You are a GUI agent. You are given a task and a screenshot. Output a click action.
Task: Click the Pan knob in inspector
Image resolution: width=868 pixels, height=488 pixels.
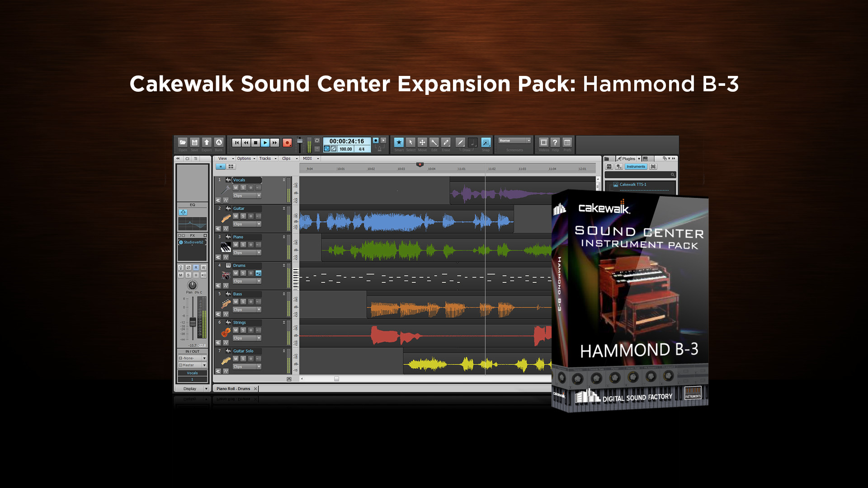tap(193, 285)
